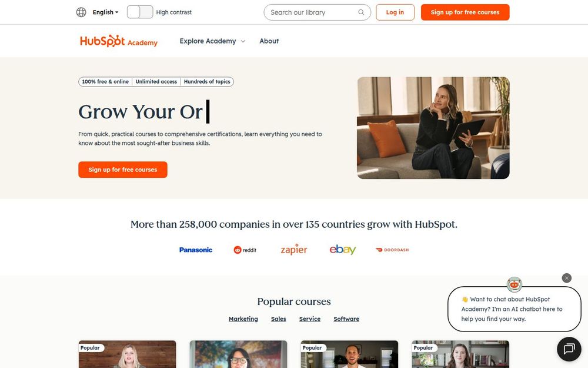588x368 pixels.
Task: Open the HubSpot Academy logo home link
Action: point(119,41)
